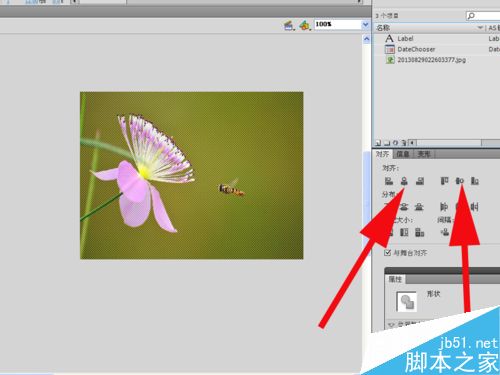Open the Edit Symbols menu icon
The image size is (500, 375).
click(304, 25)
